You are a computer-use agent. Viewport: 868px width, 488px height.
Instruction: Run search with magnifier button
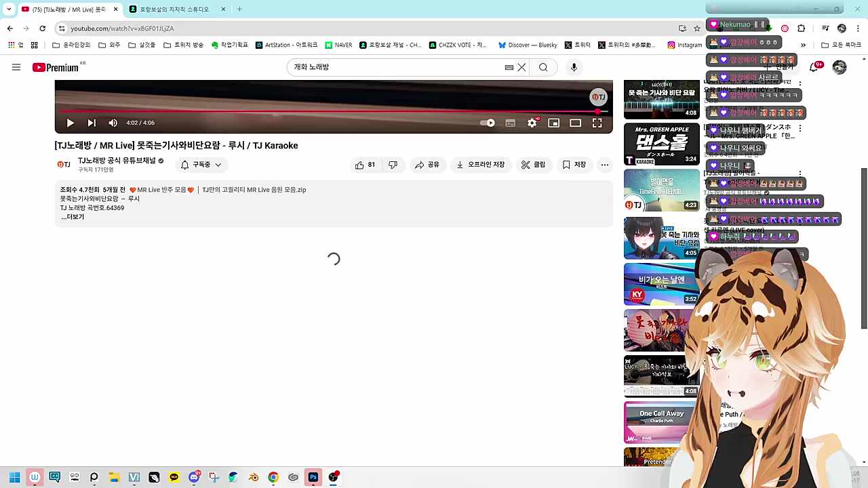click(x=543, y=67)
